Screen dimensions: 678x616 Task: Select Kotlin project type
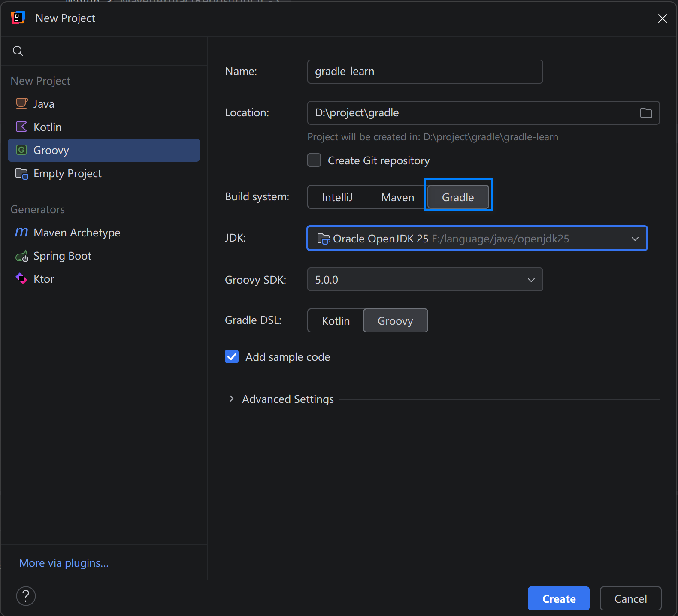point(104,127)
